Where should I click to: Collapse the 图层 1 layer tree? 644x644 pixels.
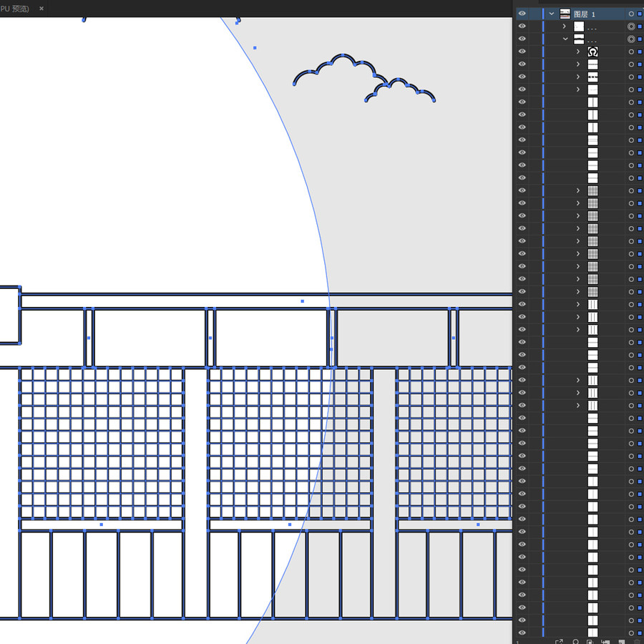pos(552,14)
